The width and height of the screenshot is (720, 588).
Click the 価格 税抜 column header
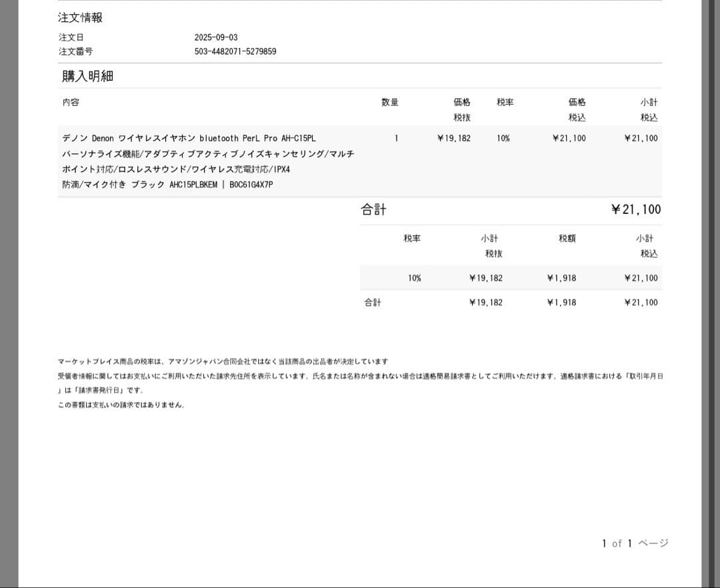(x=461, y=110)
